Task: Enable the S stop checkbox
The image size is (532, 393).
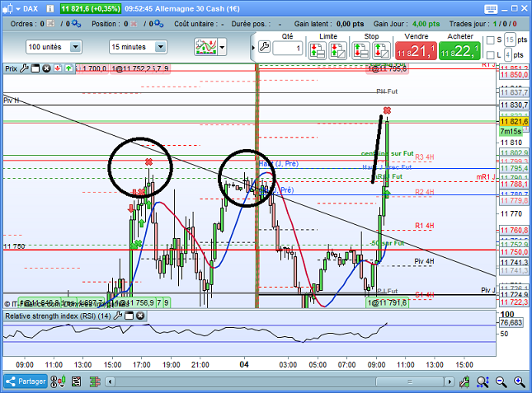Action: (x=490, y=40)
